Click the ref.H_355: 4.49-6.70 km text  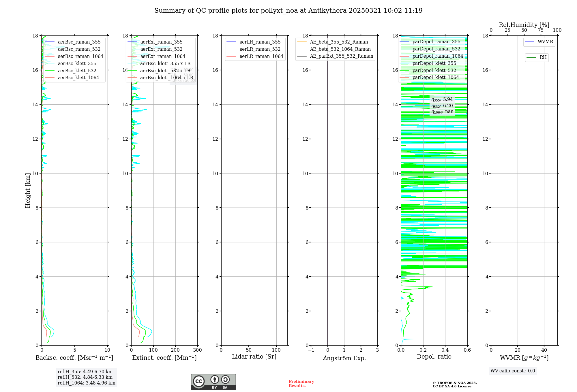85,372
